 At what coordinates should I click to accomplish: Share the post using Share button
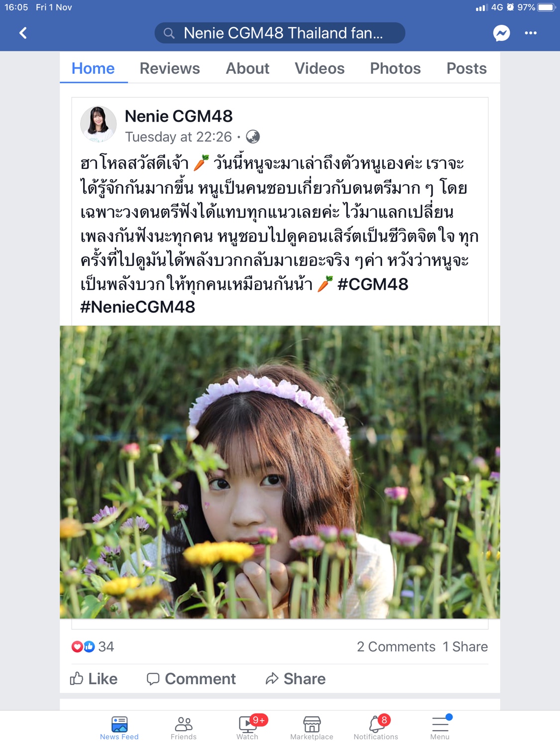pyautogui.click(x=296, y=679)
